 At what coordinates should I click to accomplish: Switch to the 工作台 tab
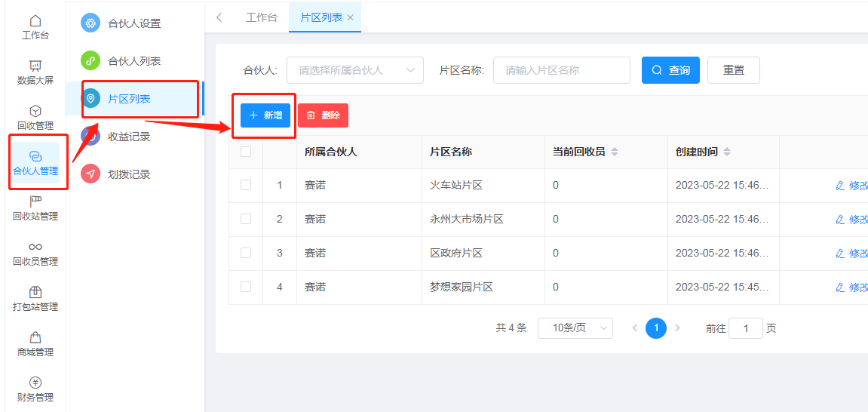click(x=261, y=17)
